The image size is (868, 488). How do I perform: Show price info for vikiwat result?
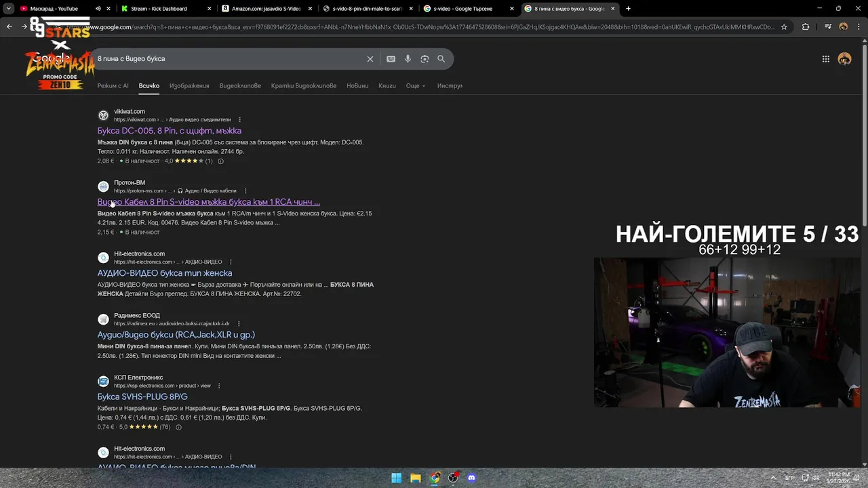220,161
